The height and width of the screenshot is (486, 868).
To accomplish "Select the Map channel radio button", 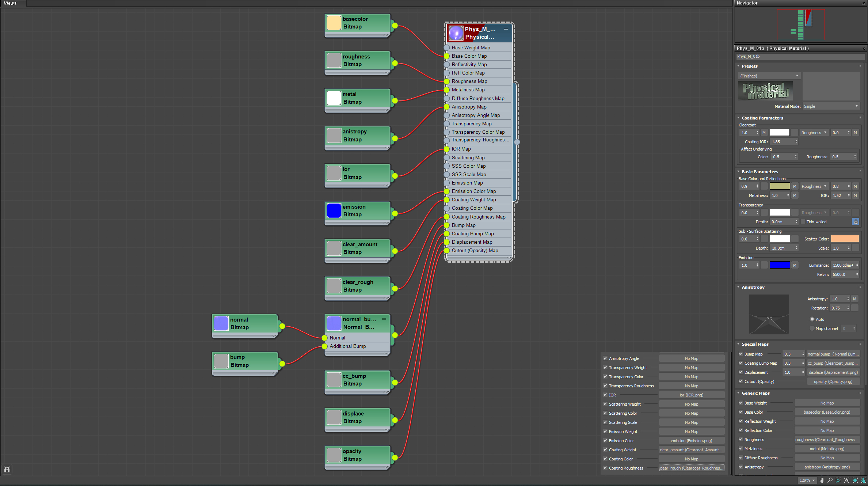I will (x=812, y=329).
